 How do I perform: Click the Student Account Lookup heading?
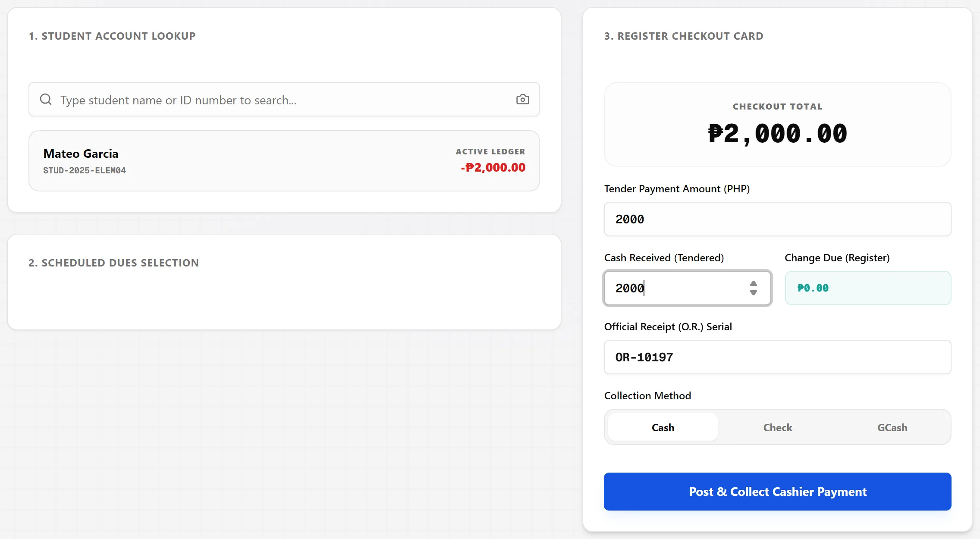click(x=112, y=36)
